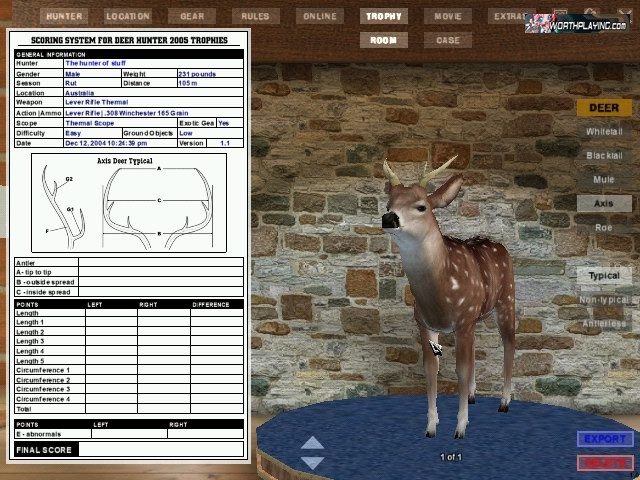The image size is (640, 480).
Task: Click the up arrow to view previous trophy
Action: click(312, 443)
